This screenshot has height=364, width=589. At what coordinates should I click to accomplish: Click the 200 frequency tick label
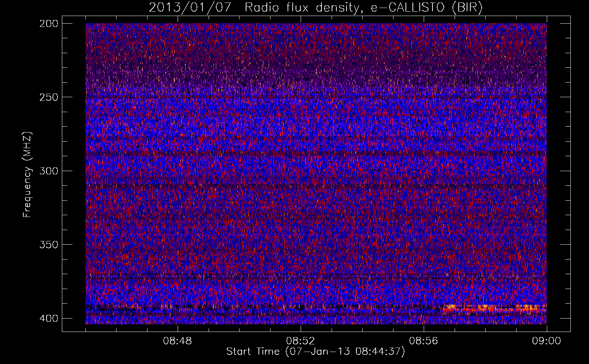click(48, 24)
